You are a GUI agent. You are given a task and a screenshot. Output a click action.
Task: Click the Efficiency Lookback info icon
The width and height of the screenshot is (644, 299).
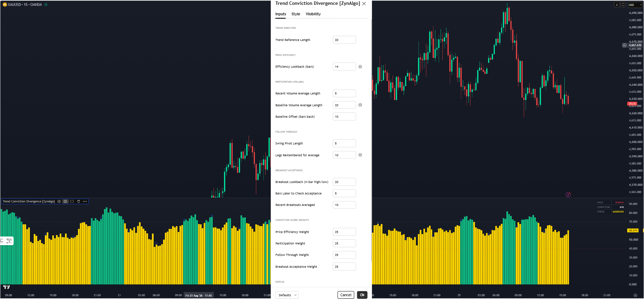pyautogui.click(x=360, y=67)
